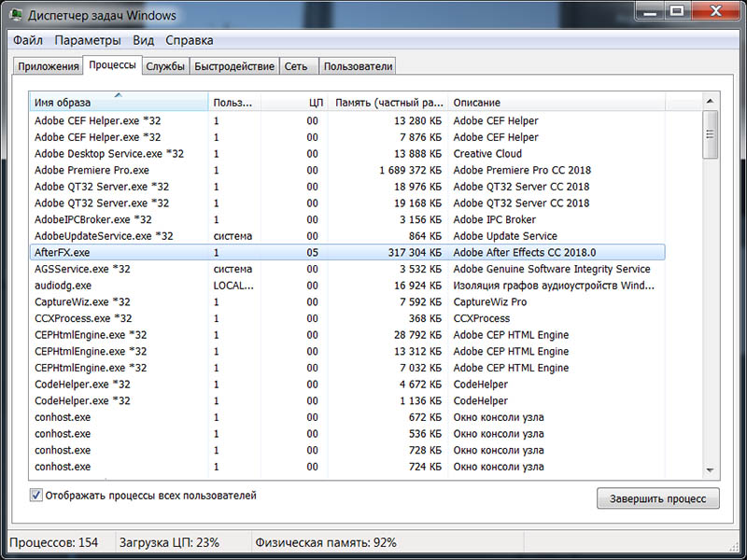
Task: Select the Adobe Desktop Service.exe *32 process
Action: click(347, 154)
